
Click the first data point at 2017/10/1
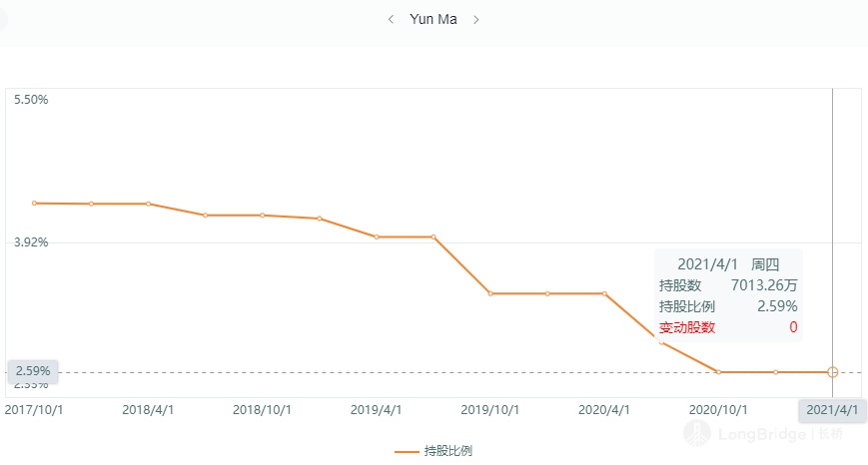tap(34, 203)
